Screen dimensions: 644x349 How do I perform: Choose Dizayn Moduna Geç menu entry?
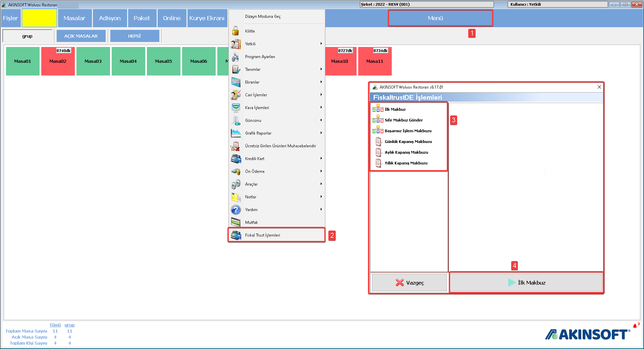pos(277,16)
